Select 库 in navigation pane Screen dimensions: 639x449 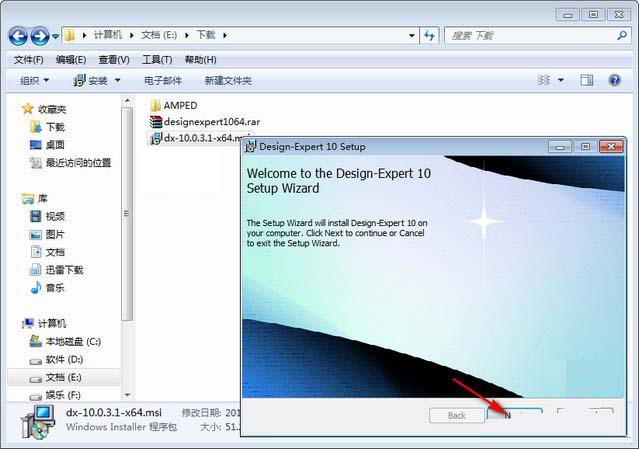tap(42, 198)
